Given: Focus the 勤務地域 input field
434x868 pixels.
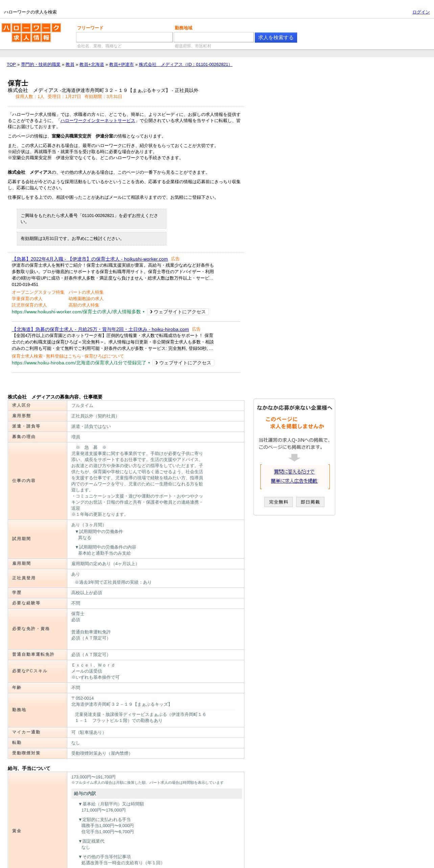Looking at the screenshot, I should 214,37.
